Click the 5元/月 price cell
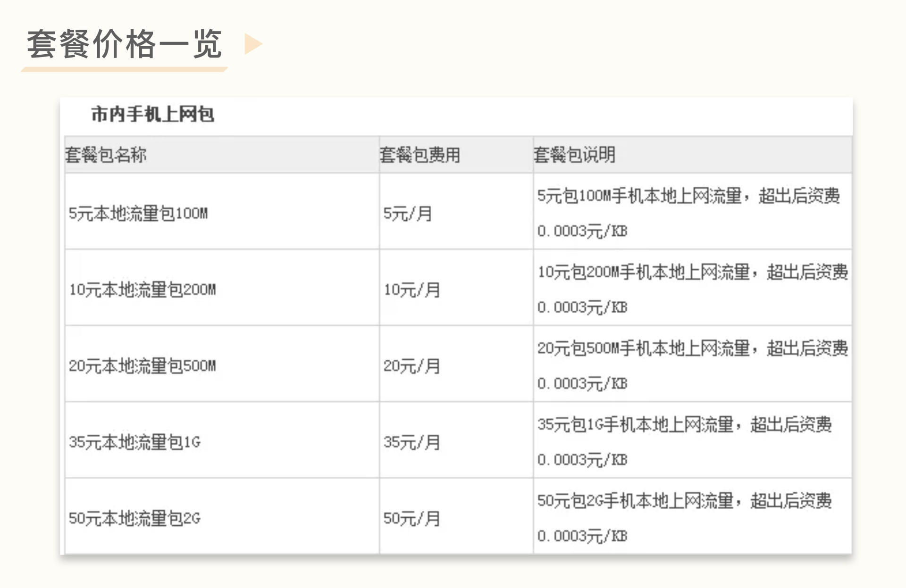The width and height of the screenshot is (906, 588). (407, 214)
